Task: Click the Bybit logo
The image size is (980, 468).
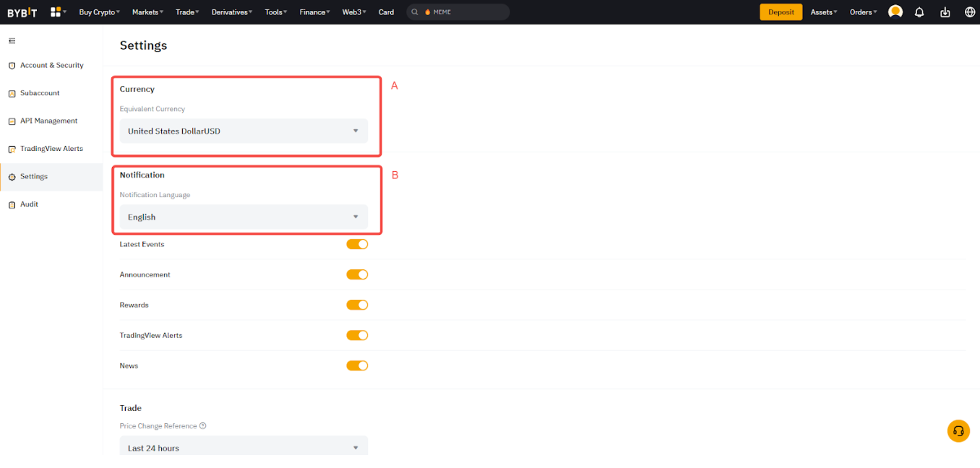Action: [x=22, y=12]
